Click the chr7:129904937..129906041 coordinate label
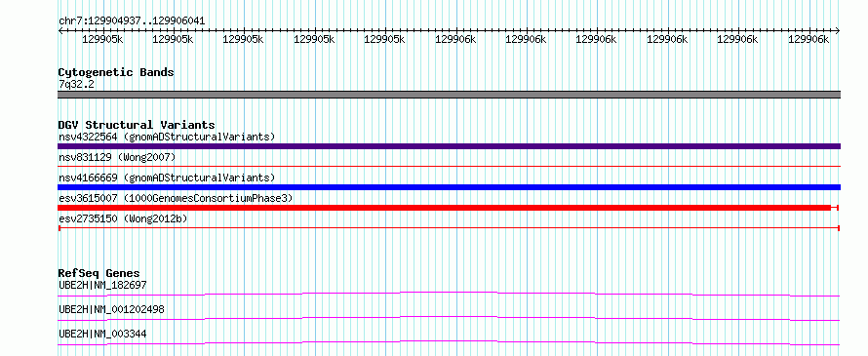 [x=132, y=21]
